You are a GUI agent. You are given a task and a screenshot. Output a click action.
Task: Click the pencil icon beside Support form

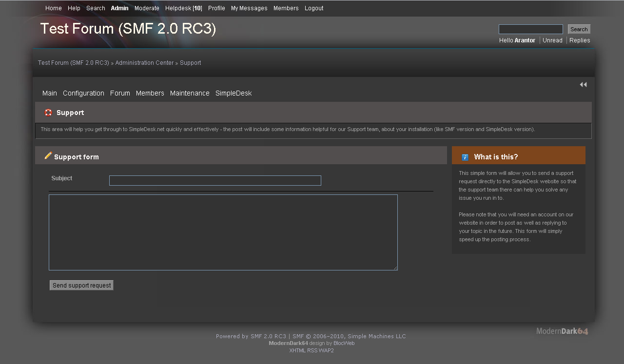coord(48,155)
